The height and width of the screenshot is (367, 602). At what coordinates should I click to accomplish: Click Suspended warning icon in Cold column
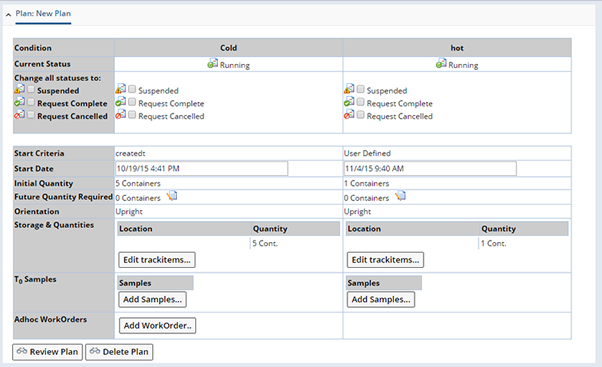point(121,89)
